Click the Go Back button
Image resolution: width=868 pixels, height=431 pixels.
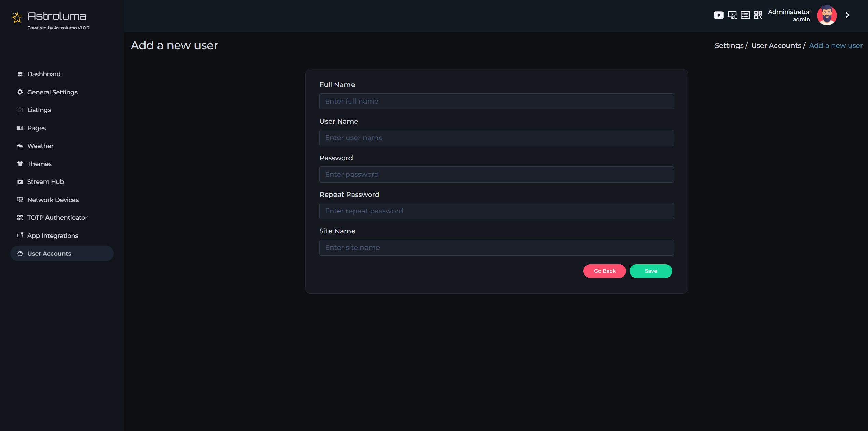[605, 271]
